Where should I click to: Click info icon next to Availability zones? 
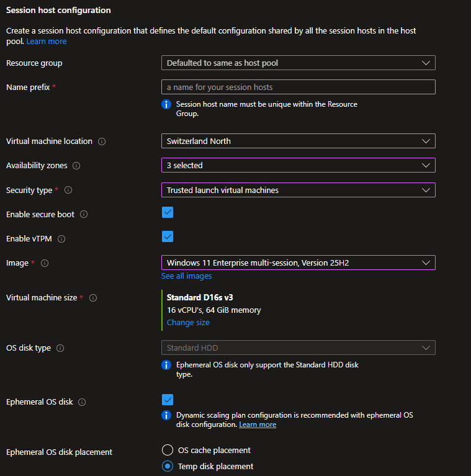pyautogui.click(x=76, y=166)
